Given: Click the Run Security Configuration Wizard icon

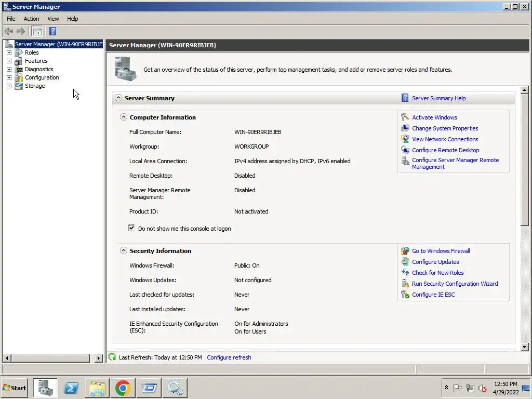Looking at the screenshot, I should (405, 283).
